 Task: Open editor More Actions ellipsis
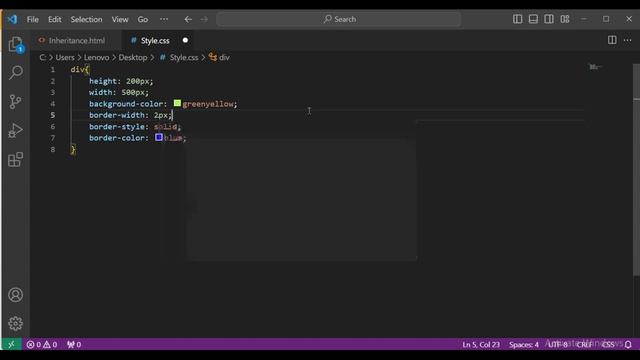(x=628, y=40)
